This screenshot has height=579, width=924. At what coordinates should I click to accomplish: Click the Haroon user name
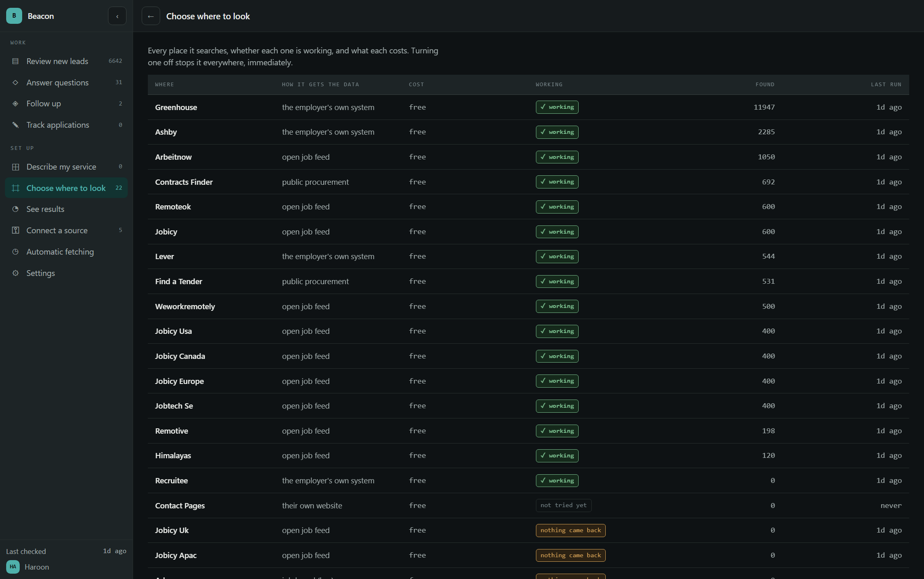(37, 567)
